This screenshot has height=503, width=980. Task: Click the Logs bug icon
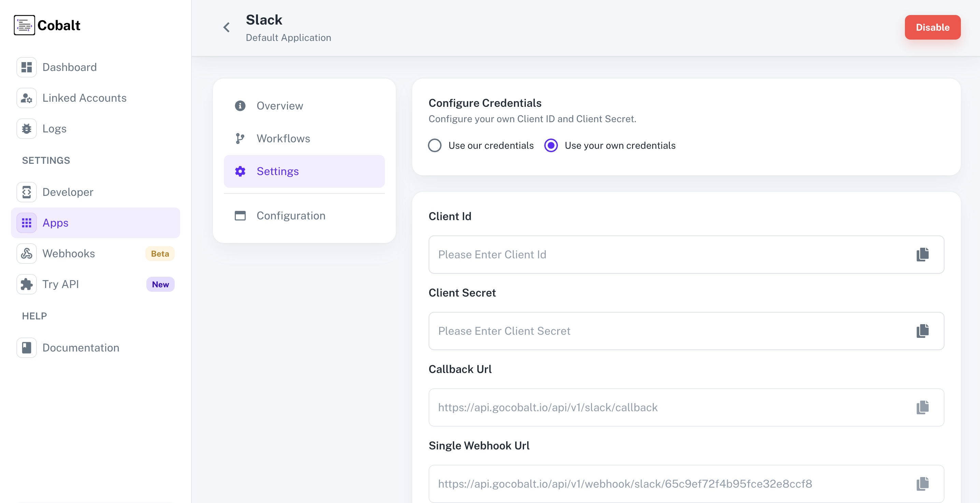26,129
